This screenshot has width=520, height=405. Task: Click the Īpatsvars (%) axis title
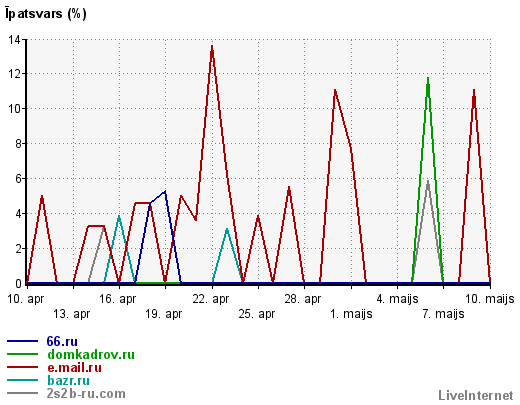click(x=46, y=14)
